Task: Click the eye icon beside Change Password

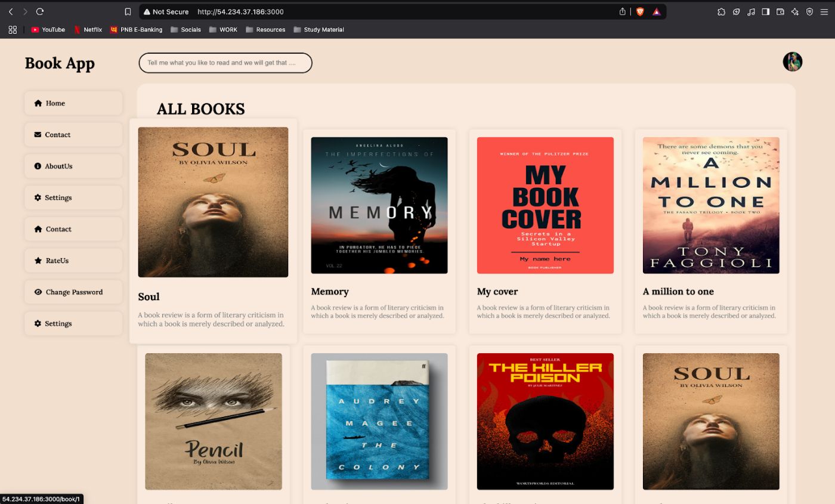Action: point(38,292)
